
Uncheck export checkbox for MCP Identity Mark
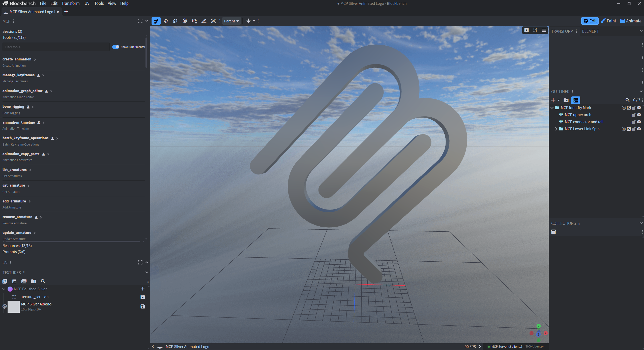click(629, 108)
